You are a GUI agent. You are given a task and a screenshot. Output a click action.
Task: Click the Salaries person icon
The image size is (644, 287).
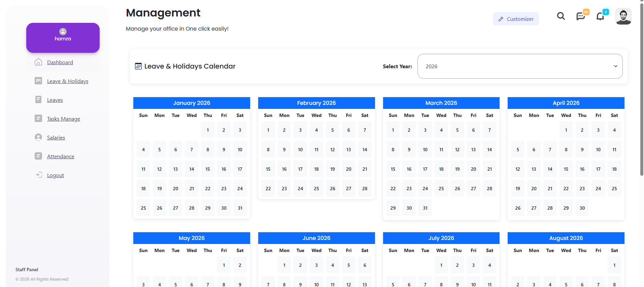38,137
